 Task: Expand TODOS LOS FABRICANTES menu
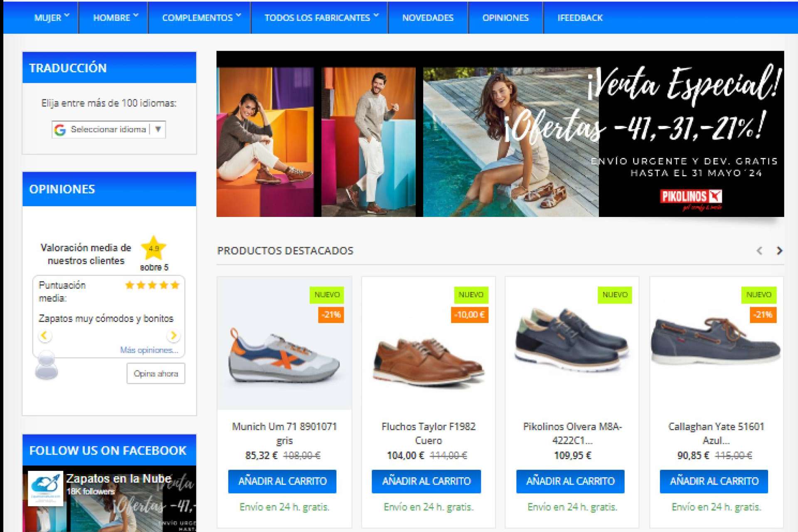pyautogui.click(x=321, y=17)
